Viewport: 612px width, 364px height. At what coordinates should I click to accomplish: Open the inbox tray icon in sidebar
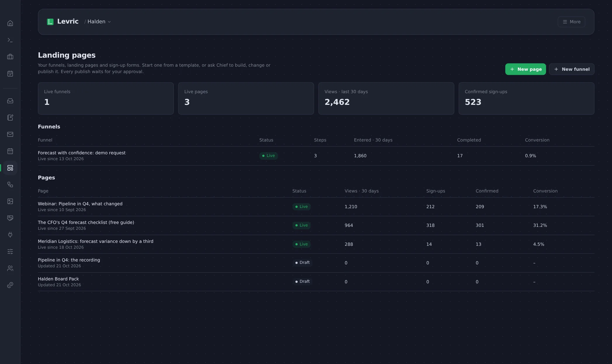[10, 101]
